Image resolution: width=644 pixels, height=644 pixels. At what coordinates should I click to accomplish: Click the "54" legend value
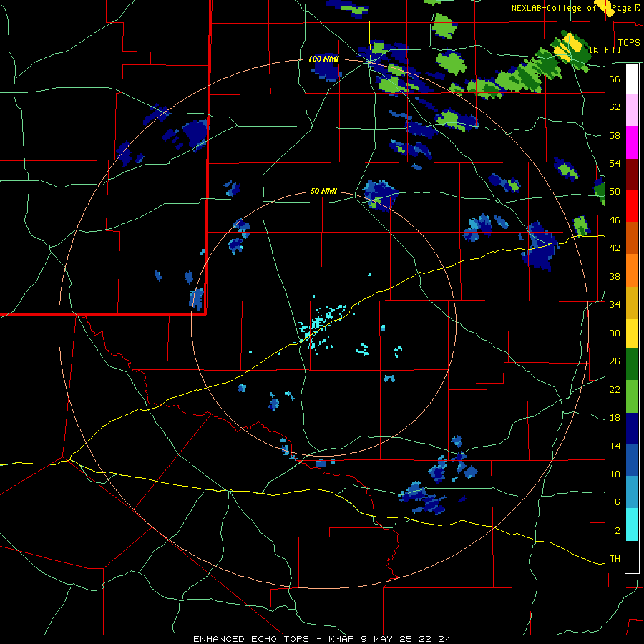[x=615, y=163]
